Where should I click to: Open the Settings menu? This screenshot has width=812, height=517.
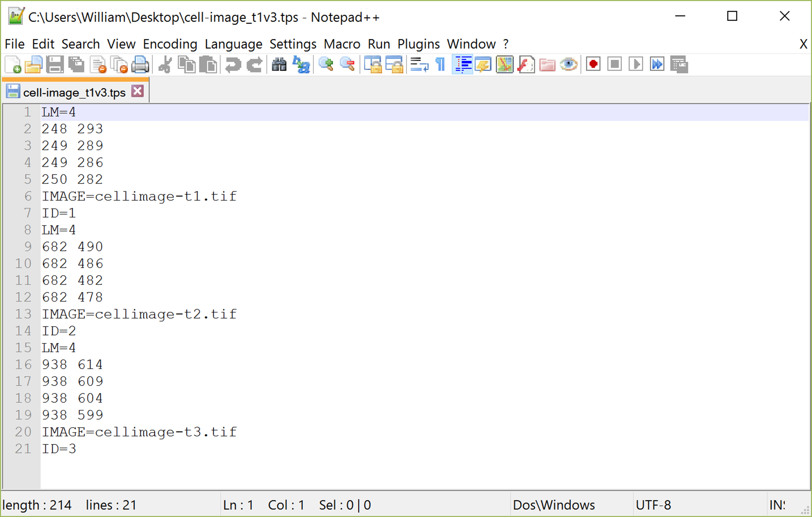click(x=293, y=44)
